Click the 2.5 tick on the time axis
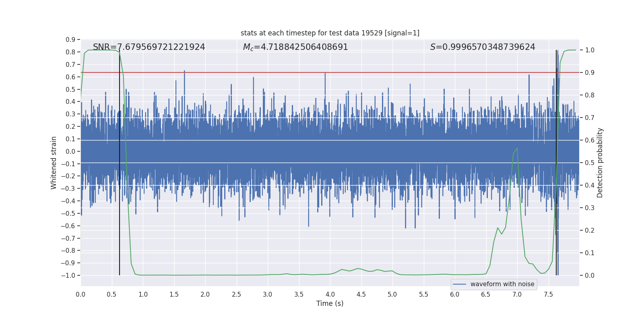Image resolution: width=644 pixels, height=322 pixels. tap(236, 295)
